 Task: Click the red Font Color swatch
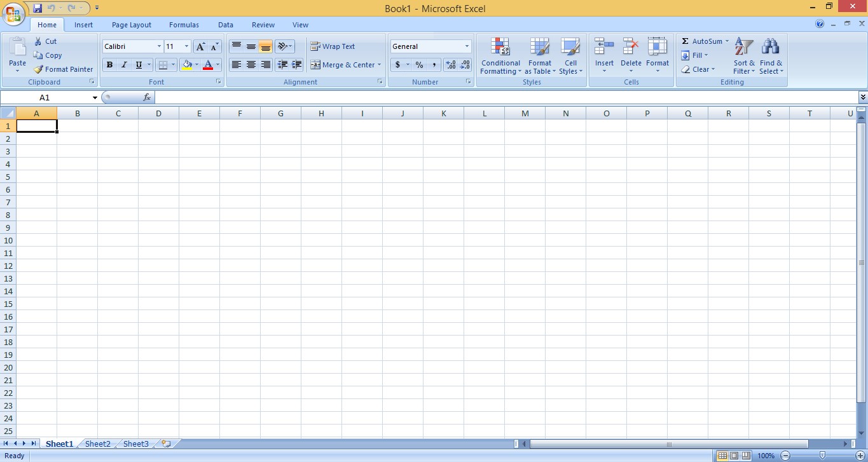click(x=209, y=68)
